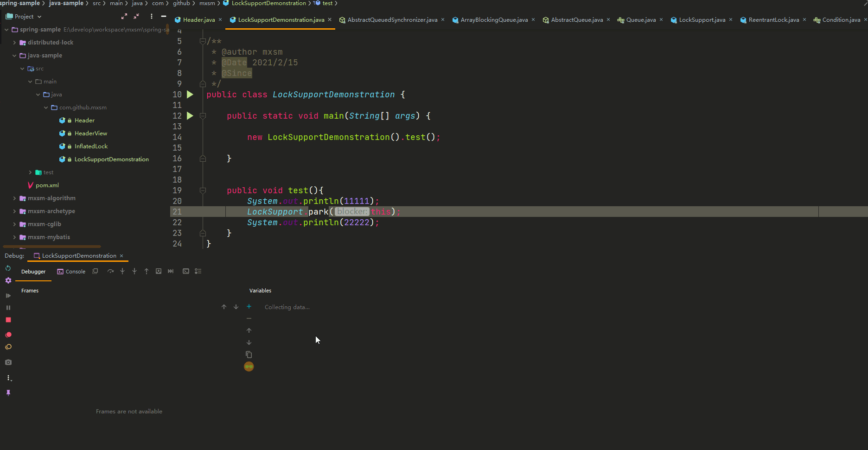Move watch up in Variables toolbar
This screenshot has height=450, width=868.
pos(249,330)
